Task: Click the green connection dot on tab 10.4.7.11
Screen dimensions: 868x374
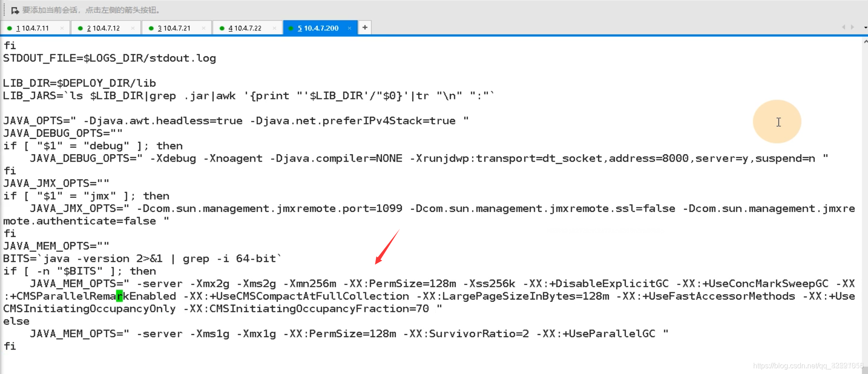Action: click(10, 28)
